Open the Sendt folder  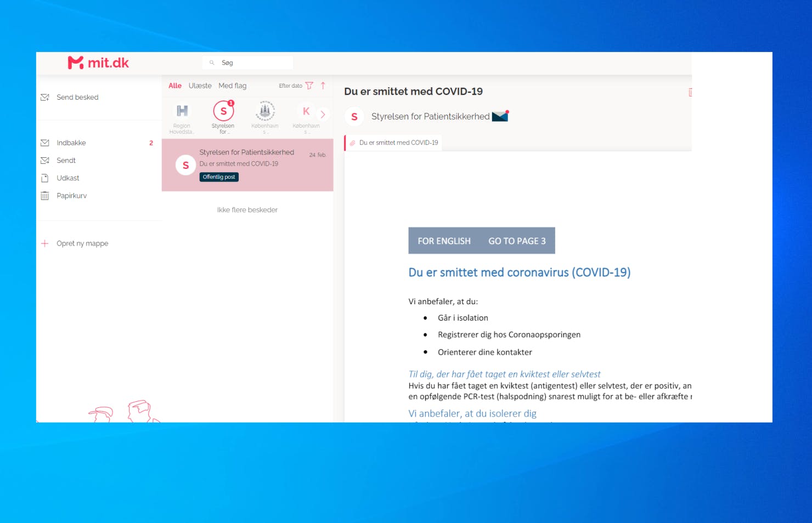tap(66, 160)
